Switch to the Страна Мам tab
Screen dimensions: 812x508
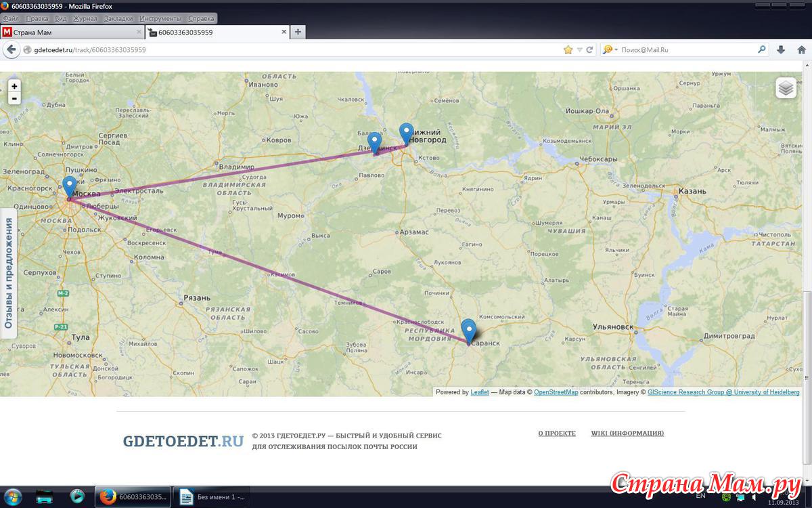click(x=72, y=32)
